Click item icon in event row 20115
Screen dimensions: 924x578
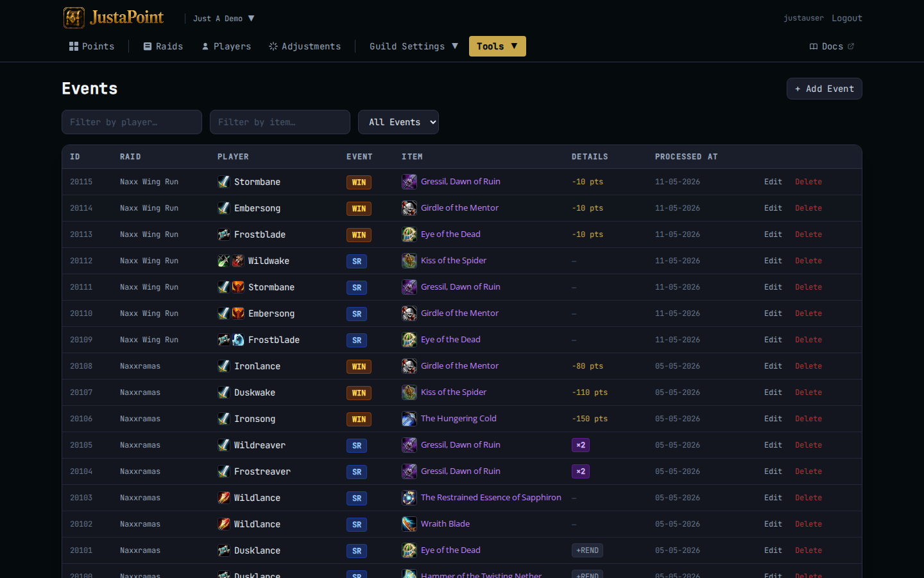(x=409, y=182)
